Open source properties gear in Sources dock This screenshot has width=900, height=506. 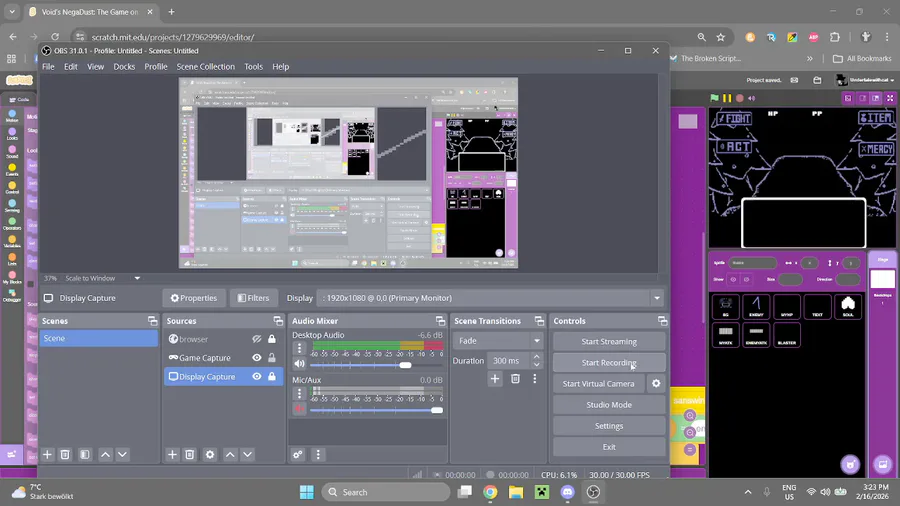coord(210,454)
